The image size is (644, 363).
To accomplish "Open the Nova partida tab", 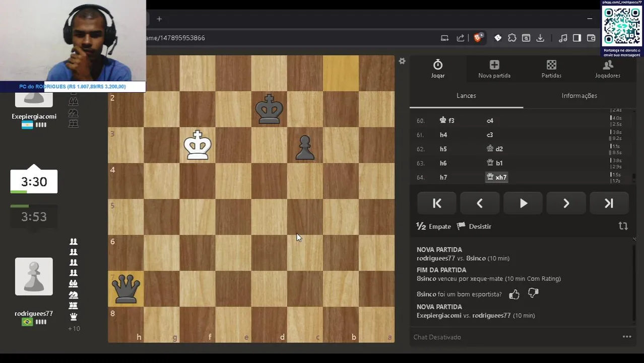I will click(494, 69).
